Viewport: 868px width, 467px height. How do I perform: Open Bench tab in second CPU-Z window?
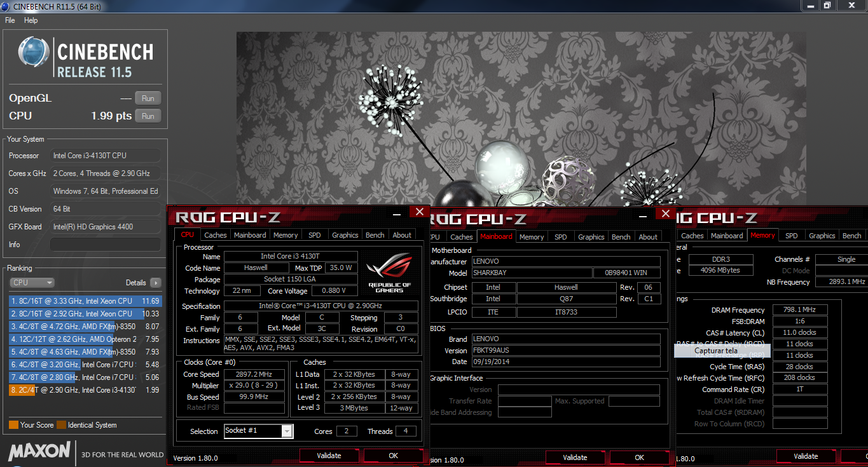point(621,236)
